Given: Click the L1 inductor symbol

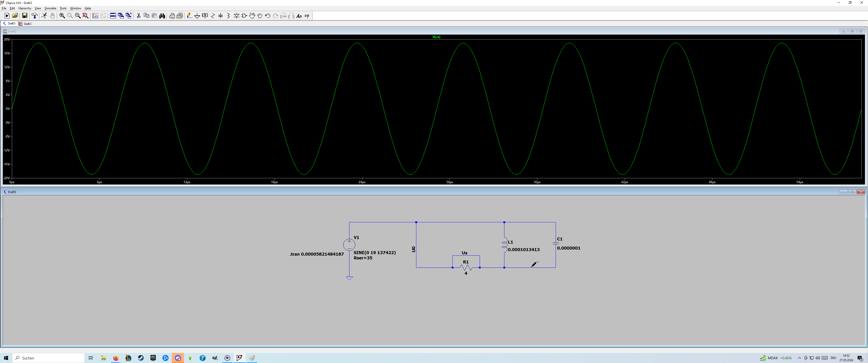Looking at the screenshot, I should [504, 245].
